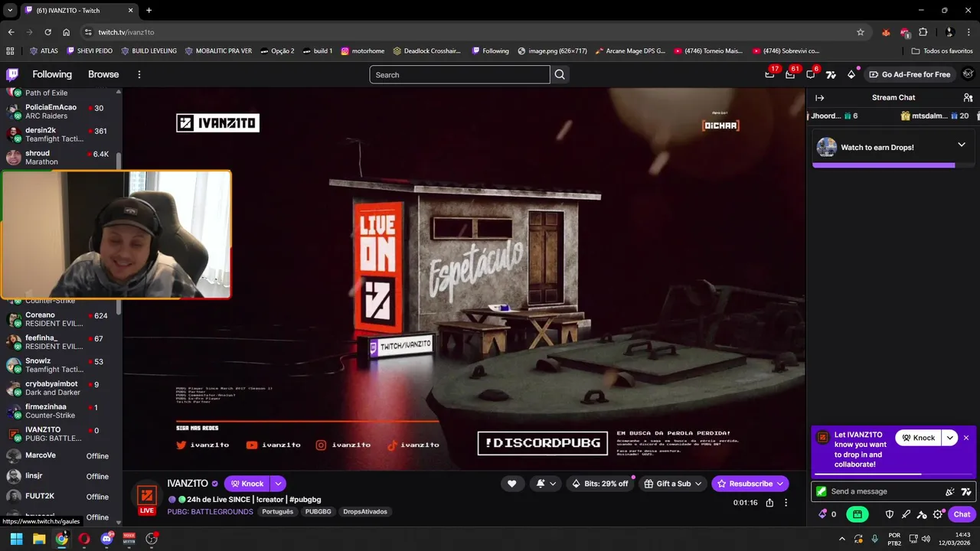
Task: Click Knock in the collaborate popup
Action: click(919, 438)
